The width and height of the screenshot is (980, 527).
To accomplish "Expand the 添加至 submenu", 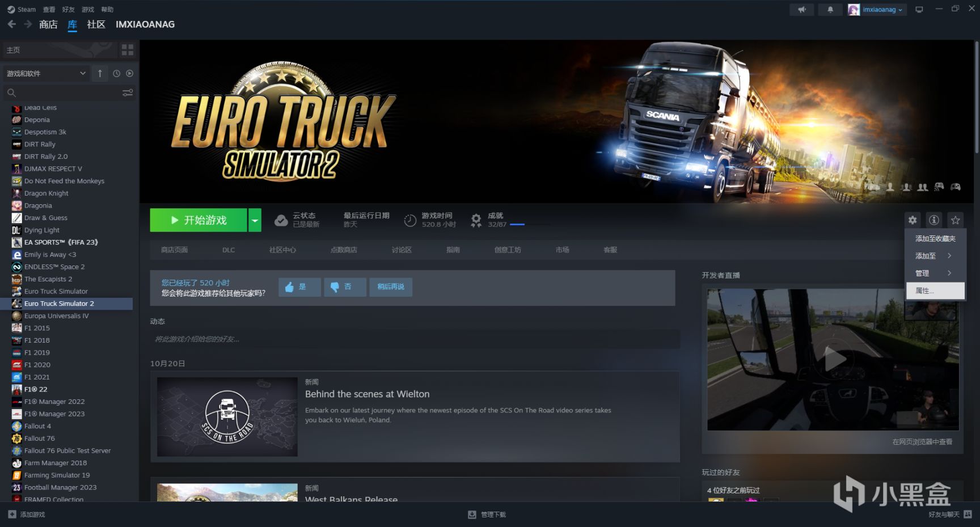I will tap(935, 256).
